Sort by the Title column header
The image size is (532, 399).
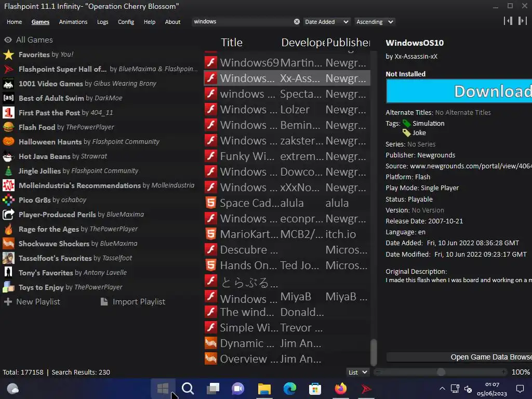232,43
